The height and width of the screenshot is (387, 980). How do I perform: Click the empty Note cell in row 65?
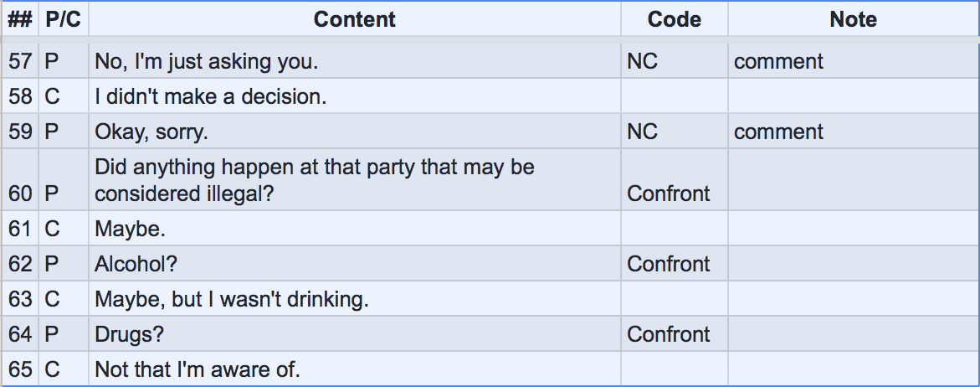point(853,369)
